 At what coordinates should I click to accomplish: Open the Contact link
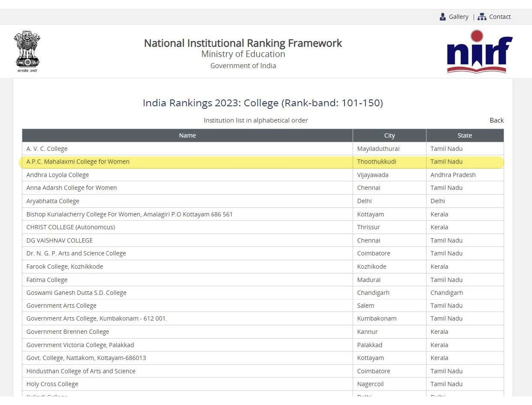tap(500, 17)
